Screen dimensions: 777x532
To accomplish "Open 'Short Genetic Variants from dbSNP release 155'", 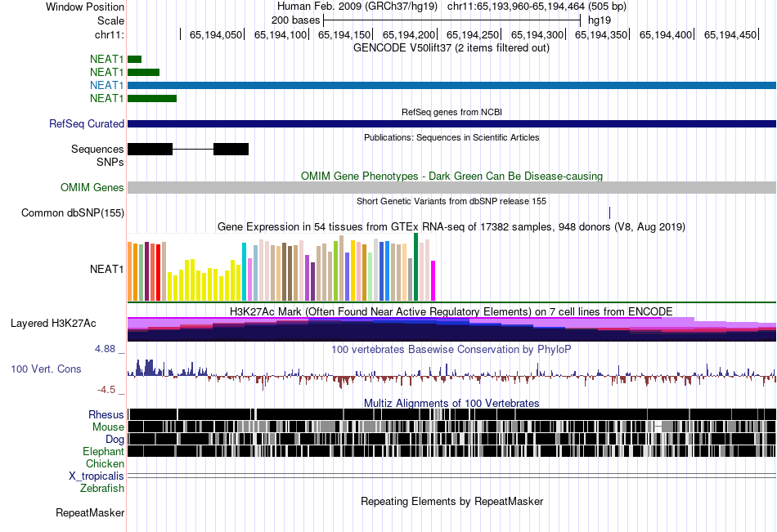I will click(x=451, y=201).
